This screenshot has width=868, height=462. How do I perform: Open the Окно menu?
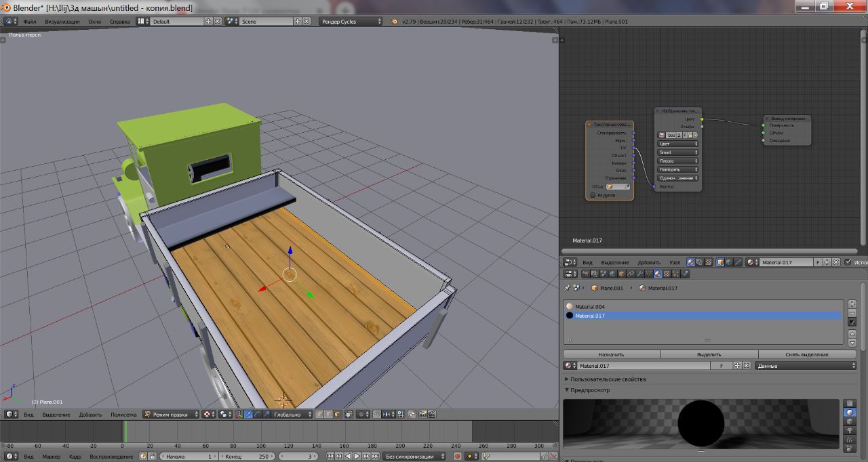click(x=95, y=22)
